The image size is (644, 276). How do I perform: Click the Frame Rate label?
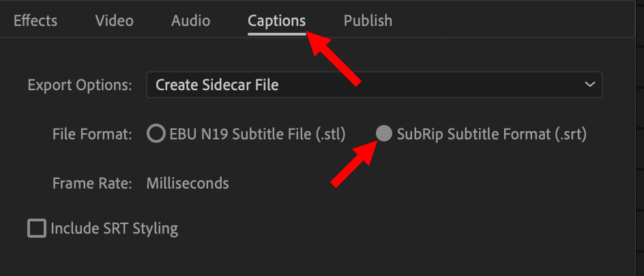92,183
